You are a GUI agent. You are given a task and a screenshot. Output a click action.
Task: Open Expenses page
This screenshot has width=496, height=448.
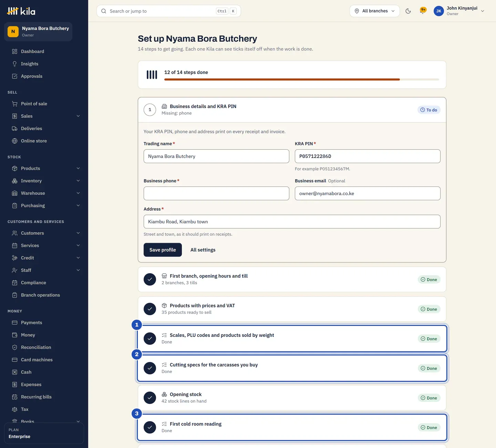(x=44, y=384)
